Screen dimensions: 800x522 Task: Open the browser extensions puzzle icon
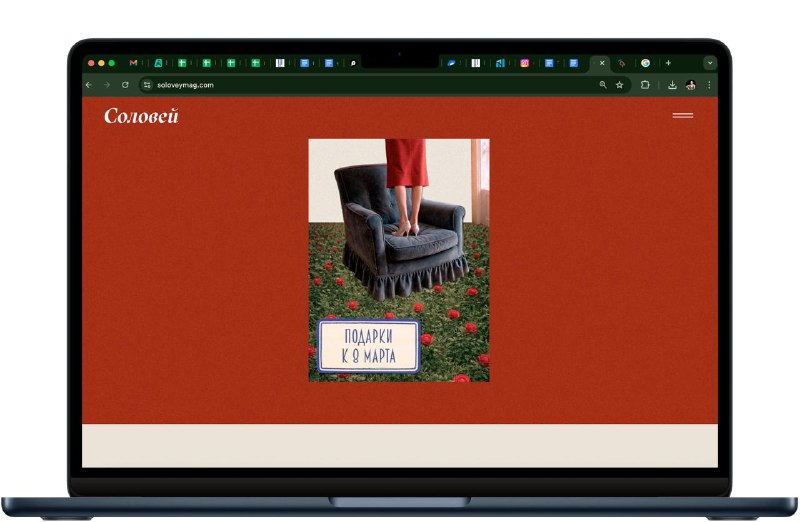tap(645, 85)
